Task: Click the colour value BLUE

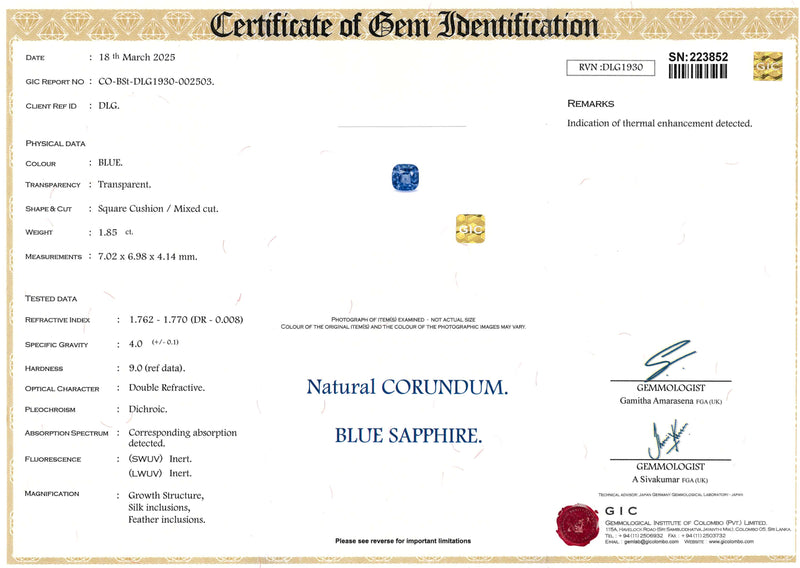Action: pos(110,163)
